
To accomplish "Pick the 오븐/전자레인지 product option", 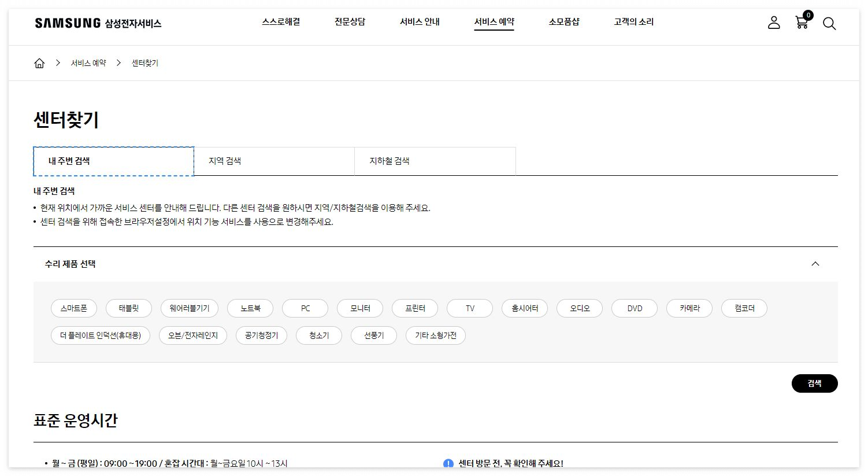I will [193, 335].
